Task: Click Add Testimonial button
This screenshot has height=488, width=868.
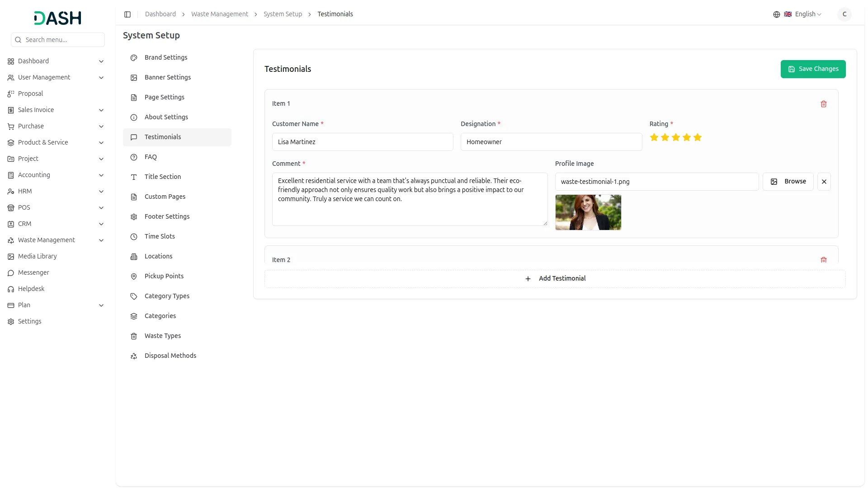Action: click(555, 279)
